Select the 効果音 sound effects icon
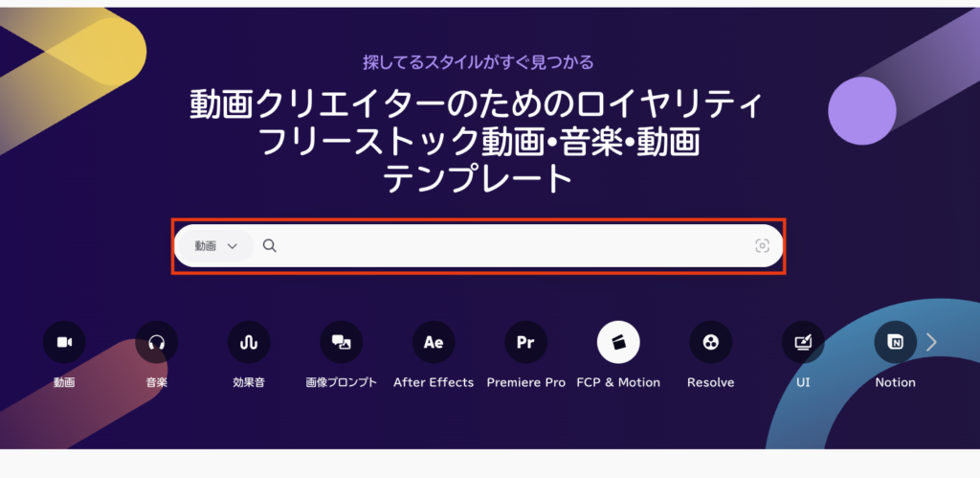The image size is (980, 478). (249, 342)
